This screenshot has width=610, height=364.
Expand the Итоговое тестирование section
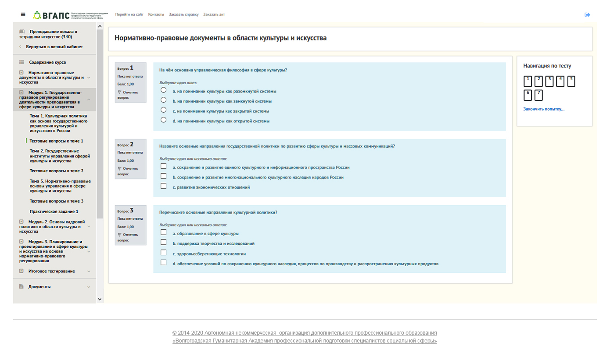click(89, 271)
